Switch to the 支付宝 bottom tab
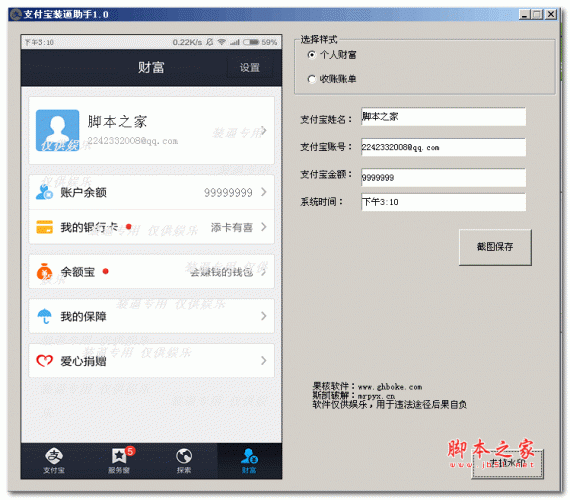 pyautogui.click(x=54, y=461)
